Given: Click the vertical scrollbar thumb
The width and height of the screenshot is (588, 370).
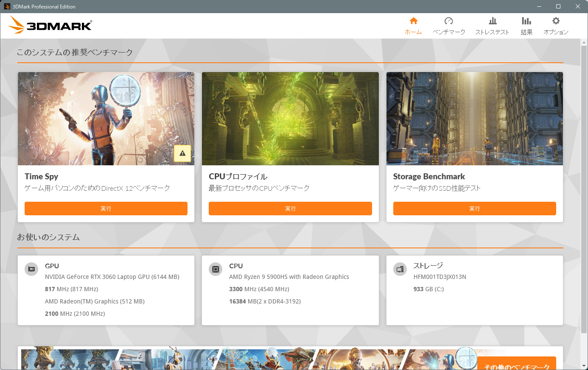Looking at the screenshot, I should 584,189.
